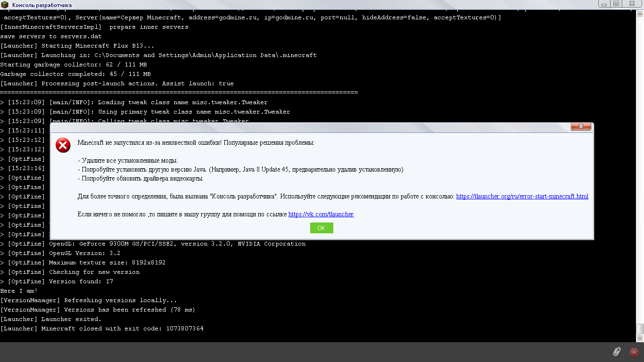Click '[InnerMinecraftServersImpl] prepare inner servers' line
Screen dimensions: 644x362
(94, 27)
